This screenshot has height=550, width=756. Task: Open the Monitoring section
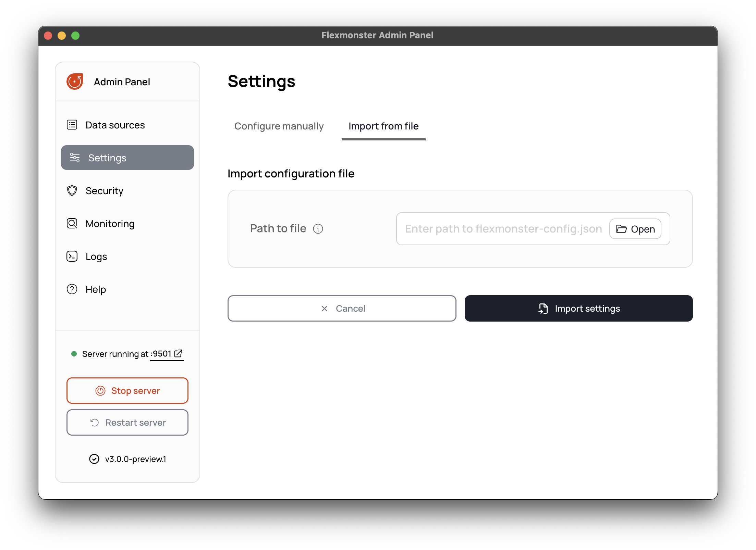click(110, 224)
